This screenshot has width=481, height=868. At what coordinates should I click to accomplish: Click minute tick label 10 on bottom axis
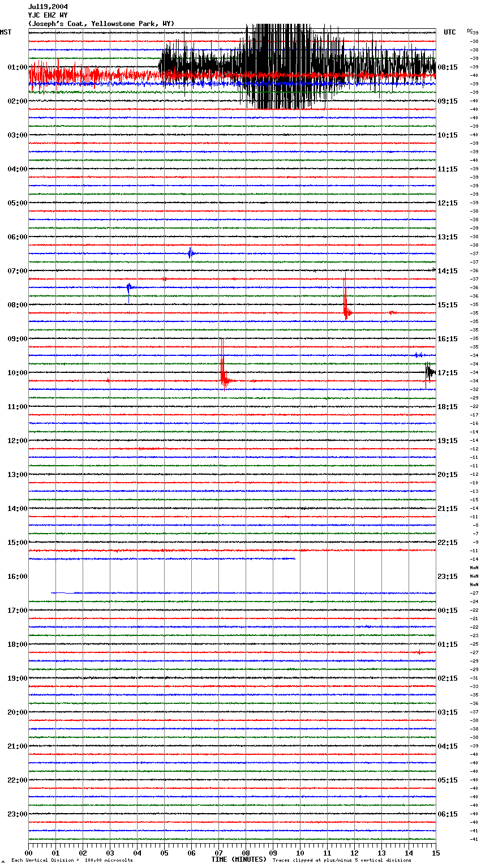pos(300,853)
